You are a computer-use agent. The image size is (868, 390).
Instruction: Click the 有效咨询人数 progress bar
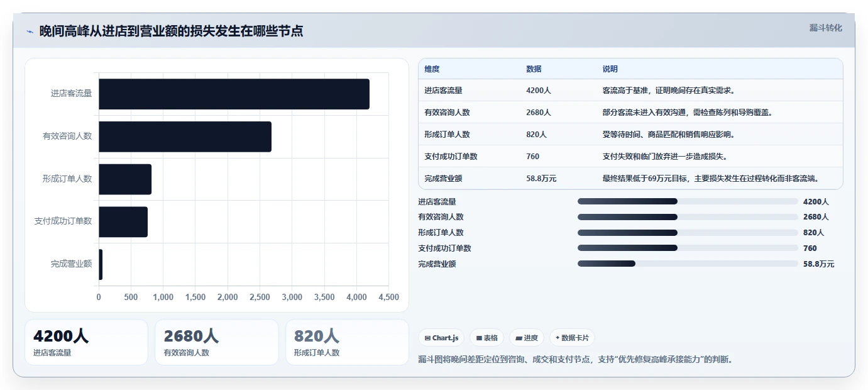pyautogui.click(x=688, y=217)
